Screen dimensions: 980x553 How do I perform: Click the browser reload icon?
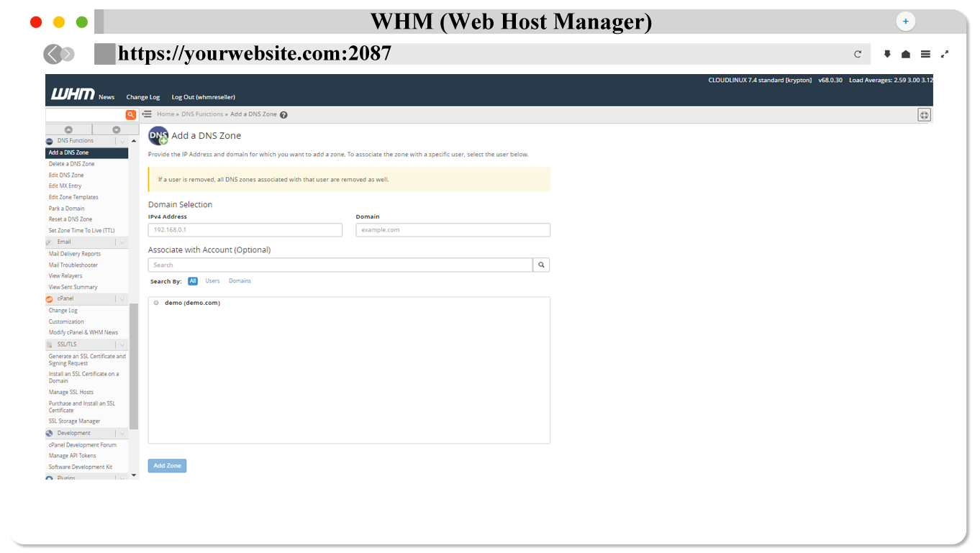(858, 54)
